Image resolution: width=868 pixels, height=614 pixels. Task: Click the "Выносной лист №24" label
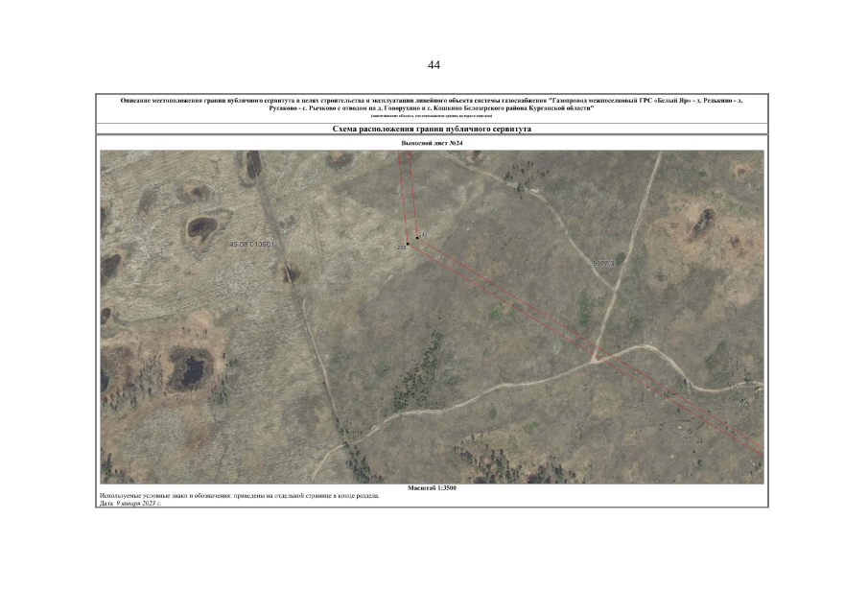pos(432,143)
